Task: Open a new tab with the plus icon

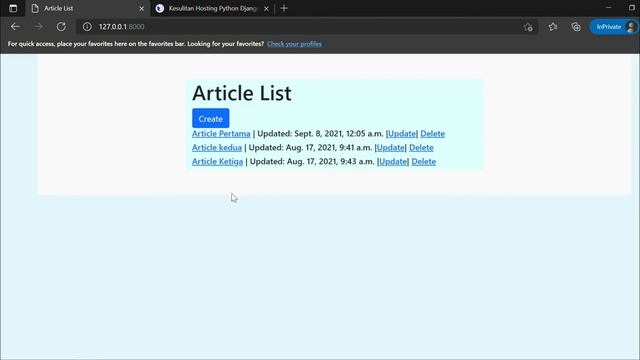Action: click(284, 8)
